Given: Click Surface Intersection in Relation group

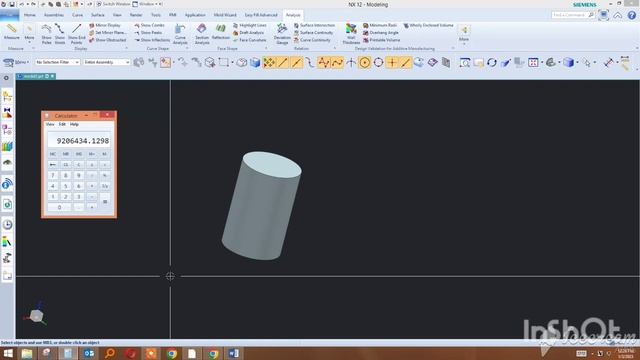Looking at the screenshot, I should (314, 25).
